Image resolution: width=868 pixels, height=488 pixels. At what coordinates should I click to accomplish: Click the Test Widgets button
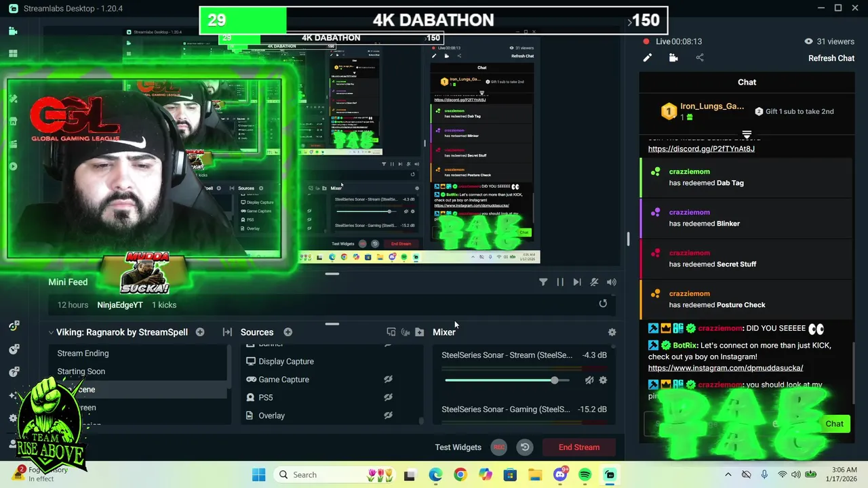point(458,447)
